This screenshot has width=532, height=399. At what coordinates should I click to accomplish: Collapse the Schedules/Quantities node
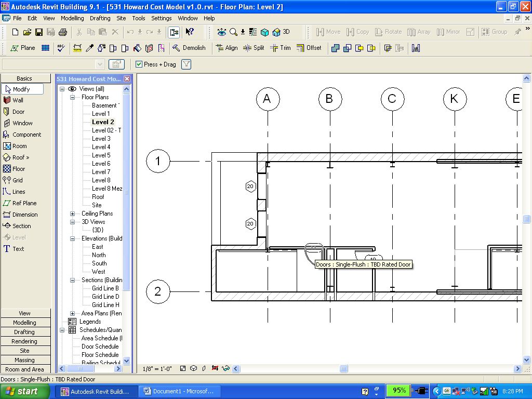tap(62, 330)
